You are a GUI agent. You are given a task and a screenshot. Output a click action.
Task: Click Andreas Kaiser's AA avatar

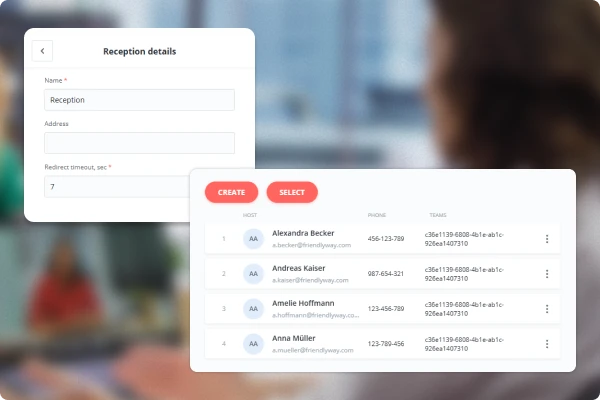pos(253,274)
